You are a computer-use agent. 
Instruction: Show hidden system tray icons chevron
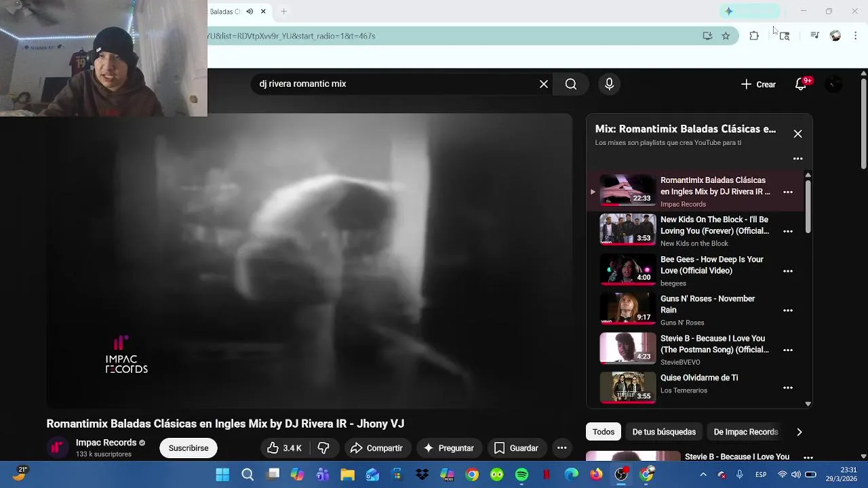pos(703,474)
